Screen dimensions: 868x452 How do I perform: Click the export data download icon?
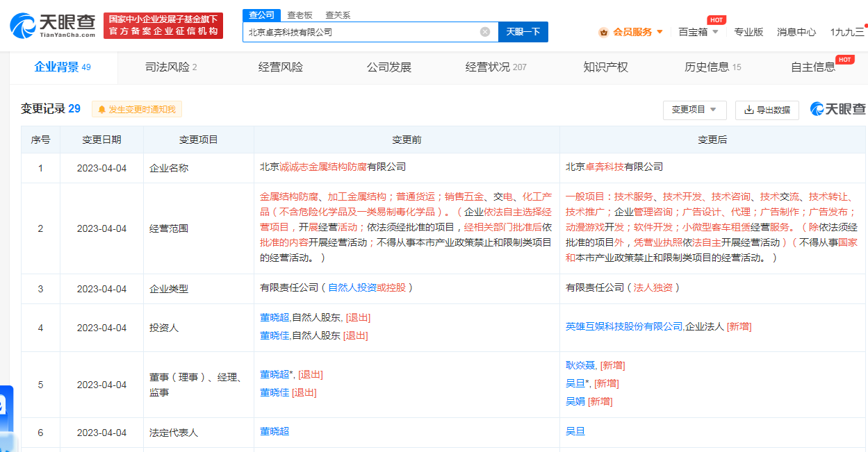(x=748, y=110)
